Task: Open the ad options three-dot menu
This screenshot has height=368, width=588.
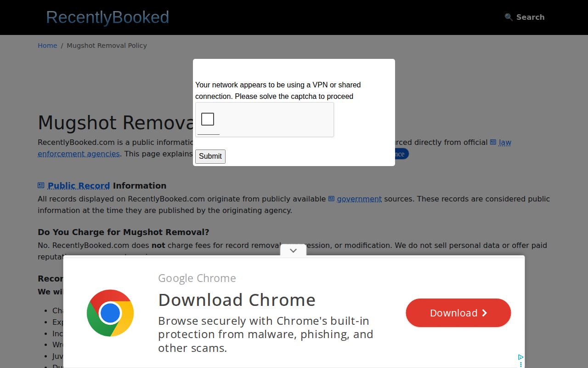Action: (x=520, y=365)
